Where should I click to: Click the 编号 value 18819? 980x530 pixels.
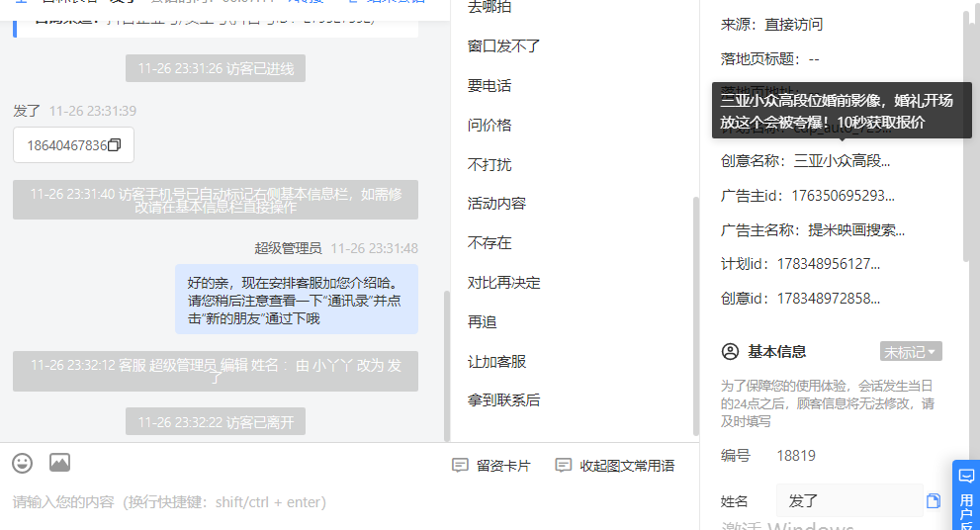pyautogui.click(x=796, y=456)
